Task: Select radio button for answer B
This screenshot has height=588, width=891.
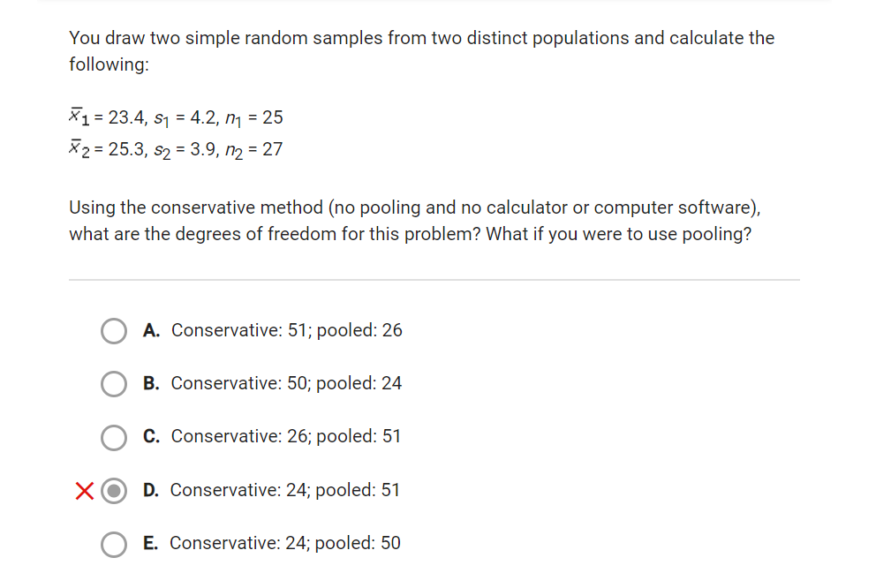Action: [114, 384]
